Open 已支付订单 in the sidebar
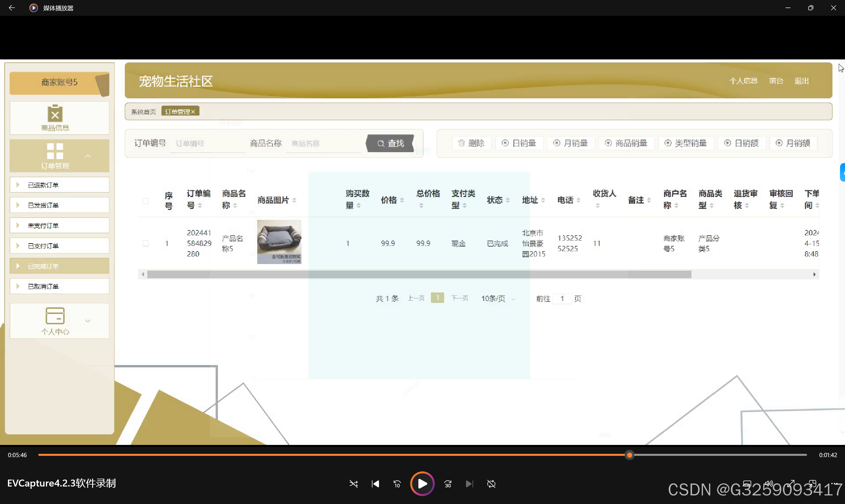 coord(59,246)
